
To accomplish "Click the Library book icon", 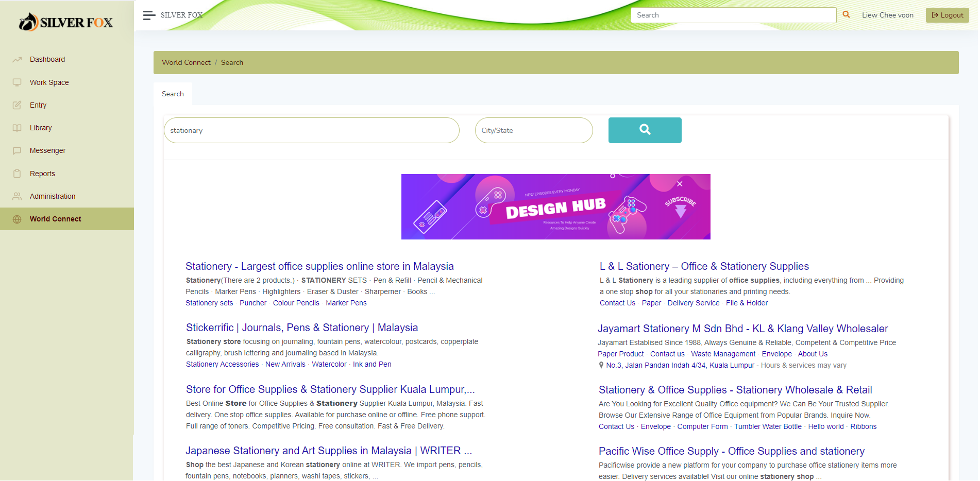I will [17, 128].
